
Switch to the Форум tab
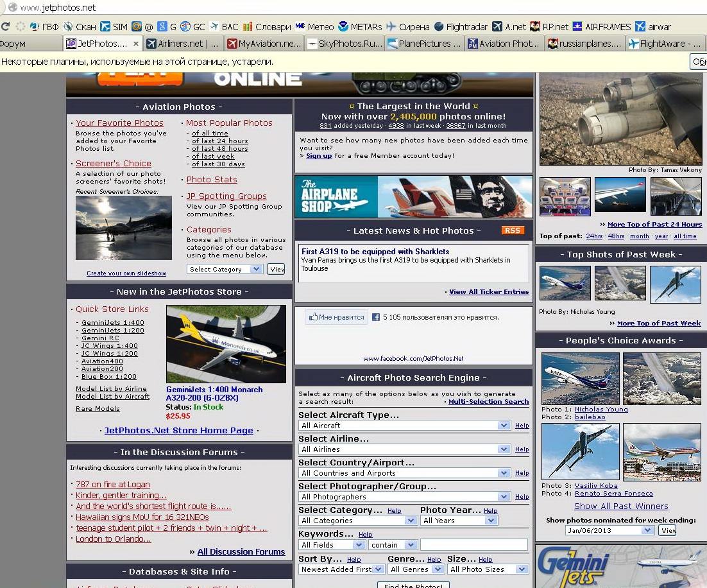coord(31,43)
